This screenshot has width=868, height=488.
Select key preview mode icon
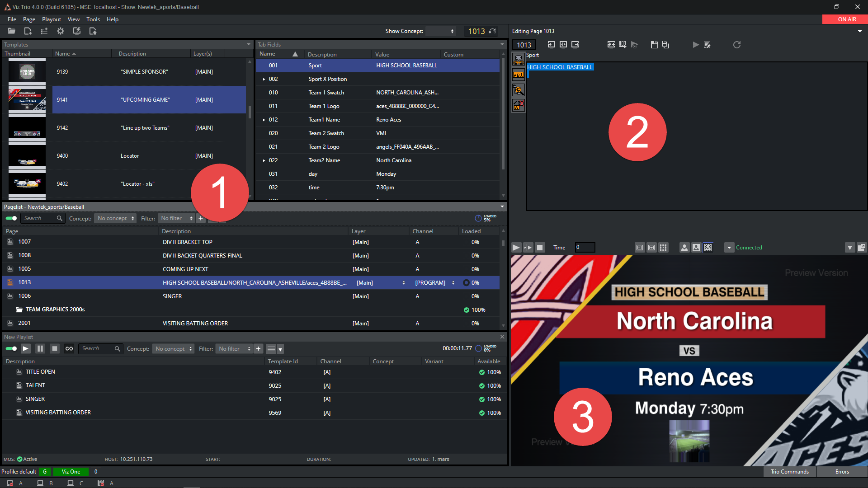696,248
